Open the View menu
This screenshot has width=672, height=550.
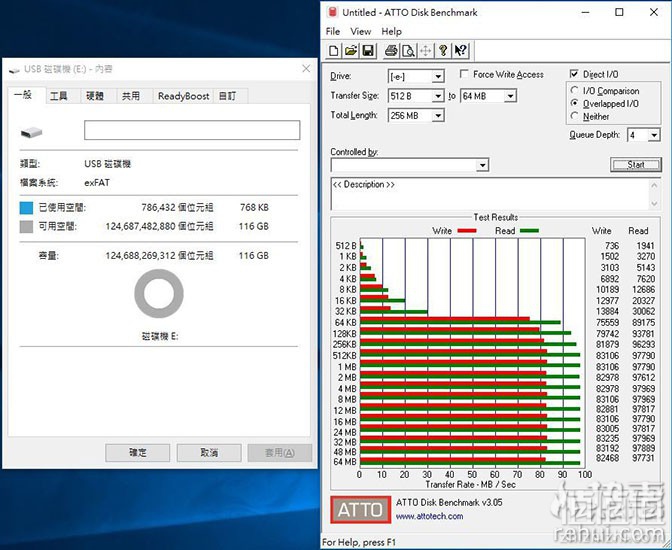tap(360, 31)
